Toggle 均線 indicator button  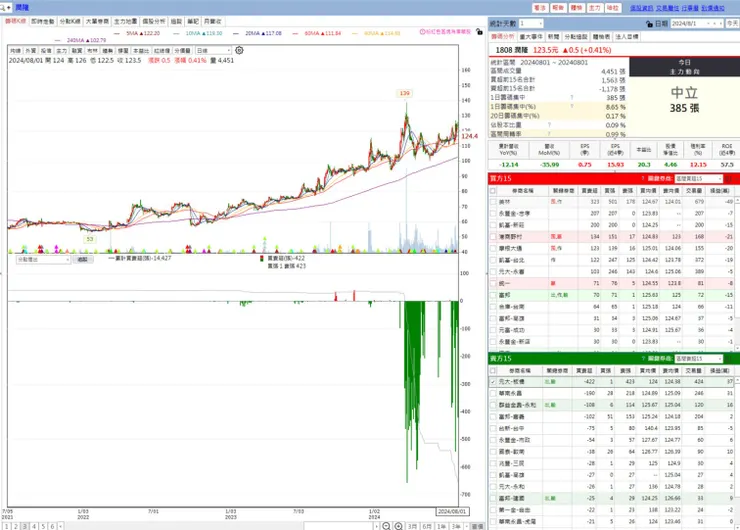[x=16, y=50]
